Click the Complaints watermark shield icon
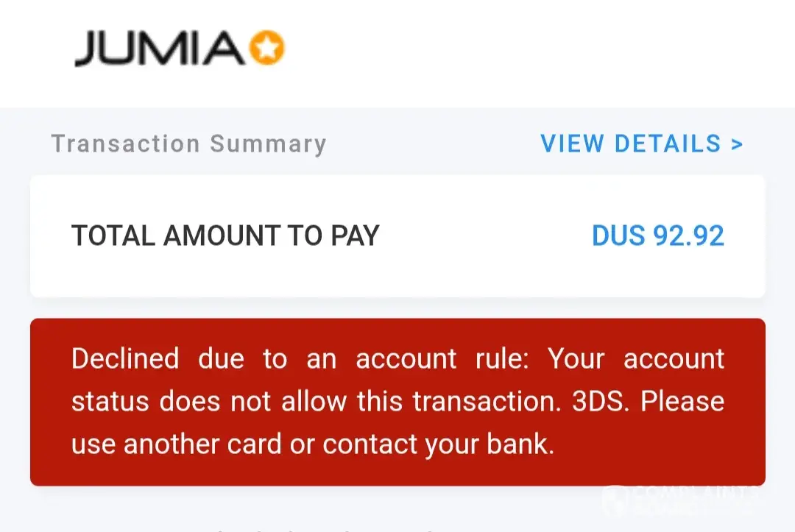 (615, 499)
